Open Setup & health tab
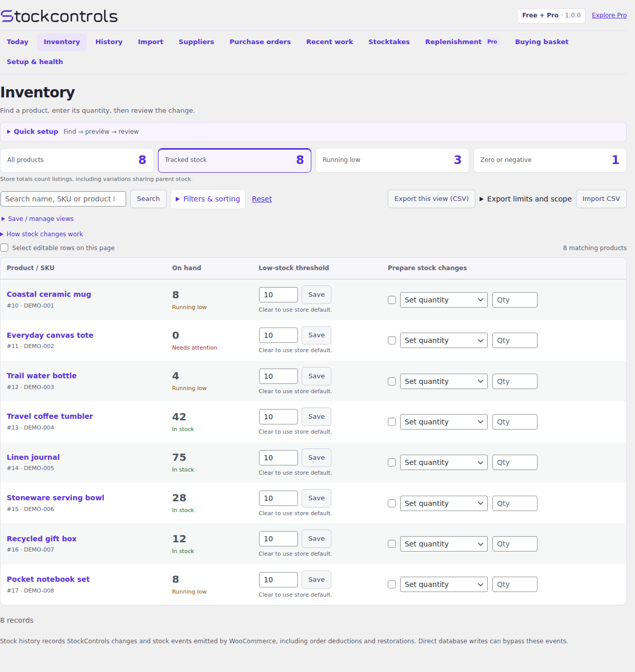Image resolution: width=635 pixels, height=672 pixels. tap(35, 62)
